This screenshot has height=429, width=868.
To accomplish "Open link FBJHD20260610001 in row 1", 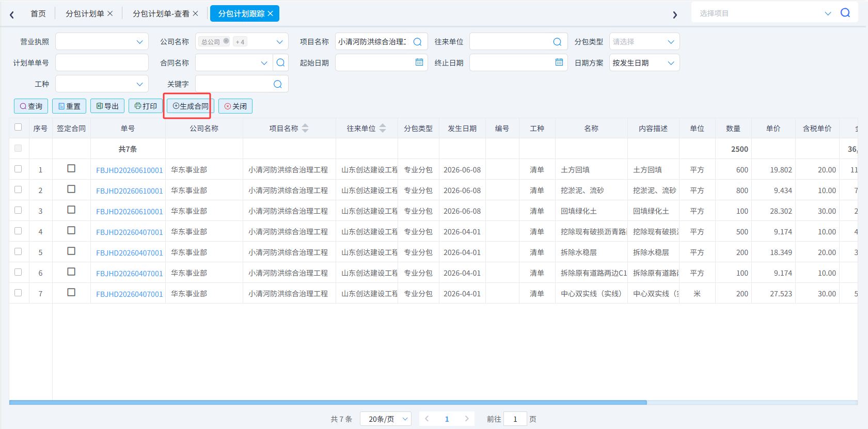I will (129, 170).
